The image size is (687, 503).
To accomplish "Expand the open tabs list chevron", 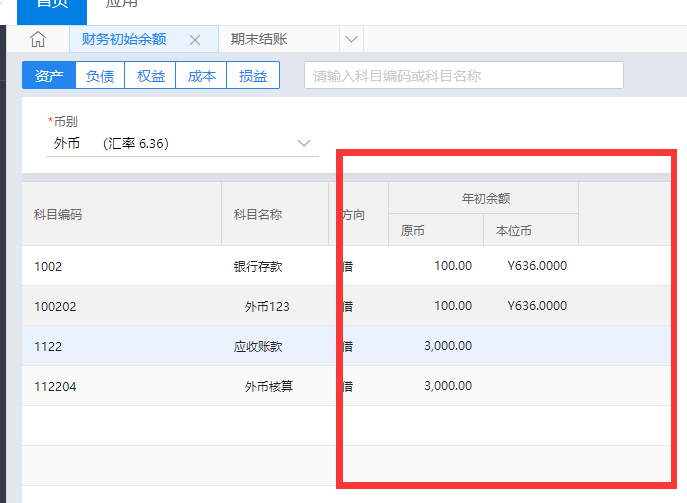I will pyautogui.click(x=351, y=39).
